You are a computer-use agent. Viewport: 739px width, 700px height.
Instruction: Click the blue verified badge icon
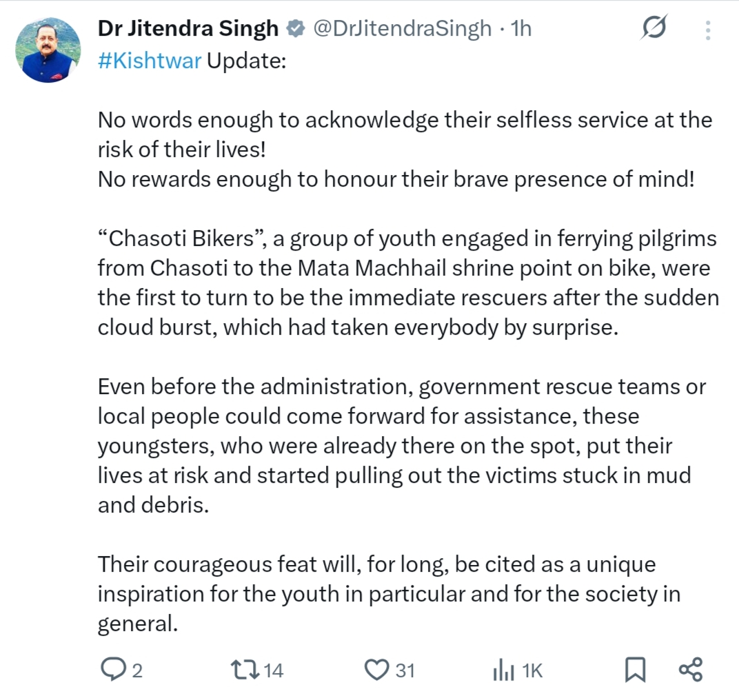pos(296,29)
